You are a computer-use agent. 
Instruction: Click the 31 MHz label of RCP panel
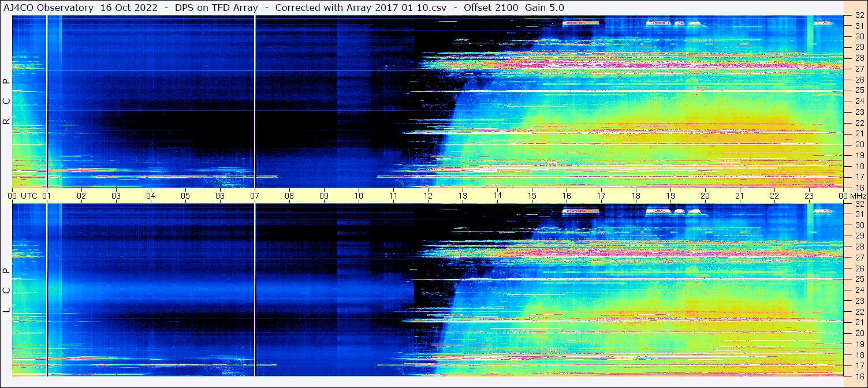[x=859, y=26]
